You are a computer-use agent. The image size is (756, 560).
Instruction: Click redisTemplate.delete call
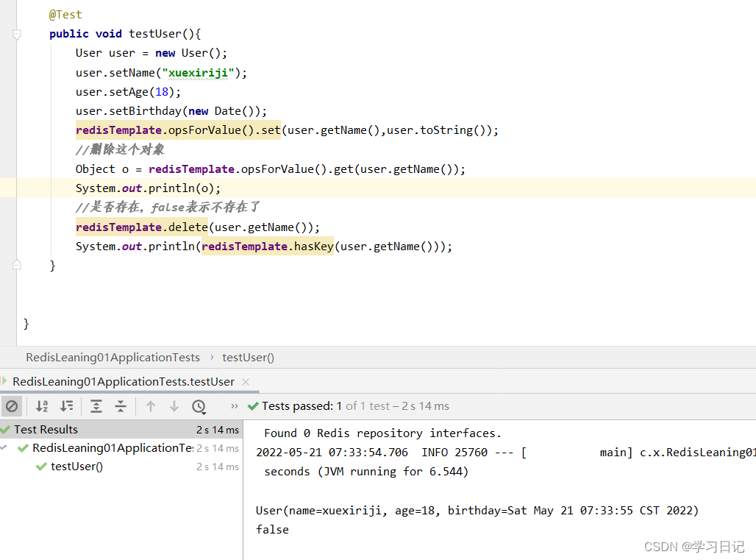[142, 227]
